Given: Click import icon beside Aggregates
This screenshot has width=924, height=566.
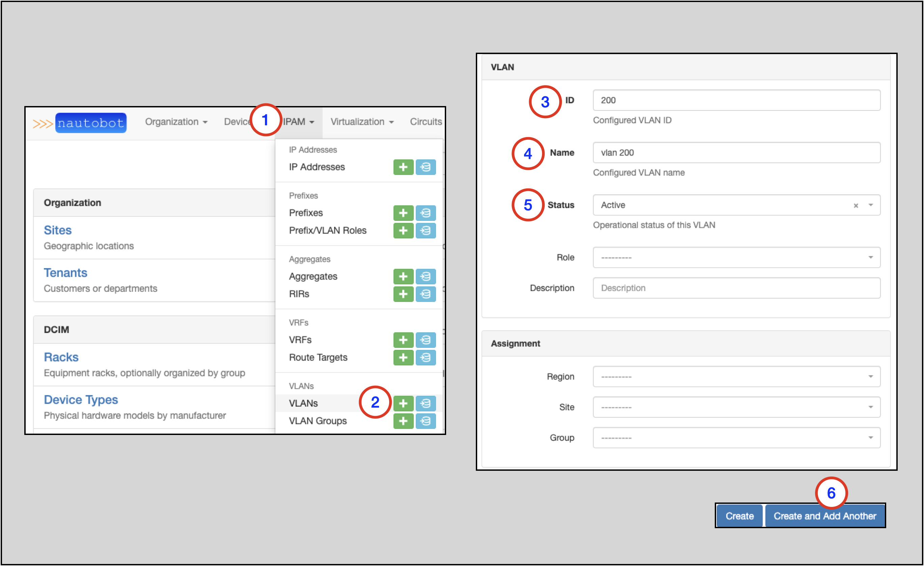Looking at the screenshot, I should coord(426,276).
